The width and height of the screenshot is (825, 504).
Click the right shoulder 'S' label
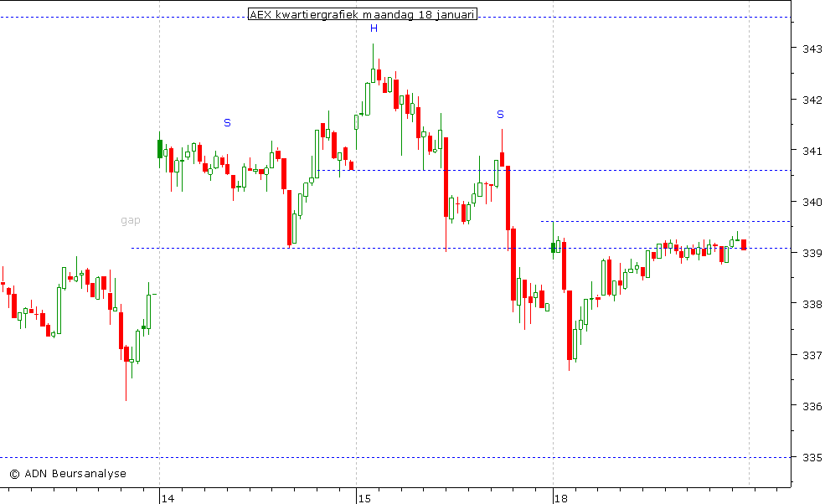point(500,114)
